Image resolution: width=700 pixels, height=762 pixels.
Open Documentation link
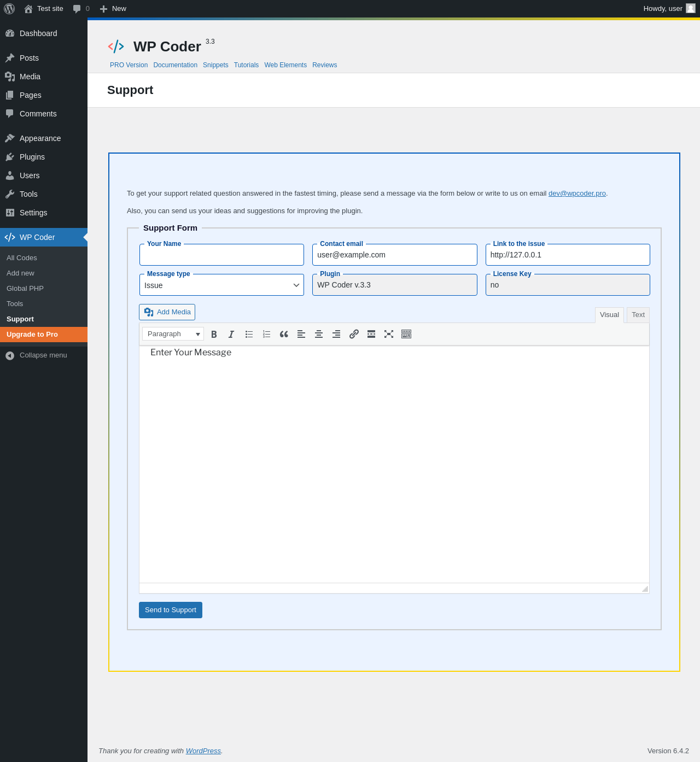[x=175, y=65]
